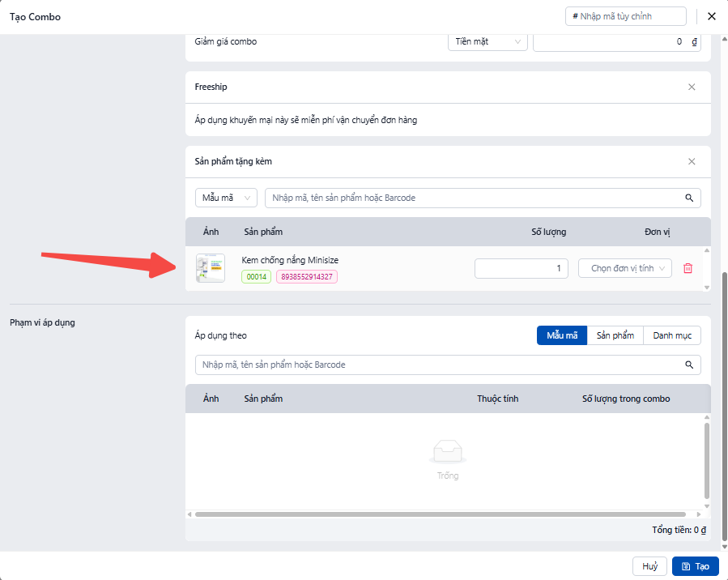Select Mẫu mã in Áp dụng theo
The image size is (728, 580).
tap(561, 335)
